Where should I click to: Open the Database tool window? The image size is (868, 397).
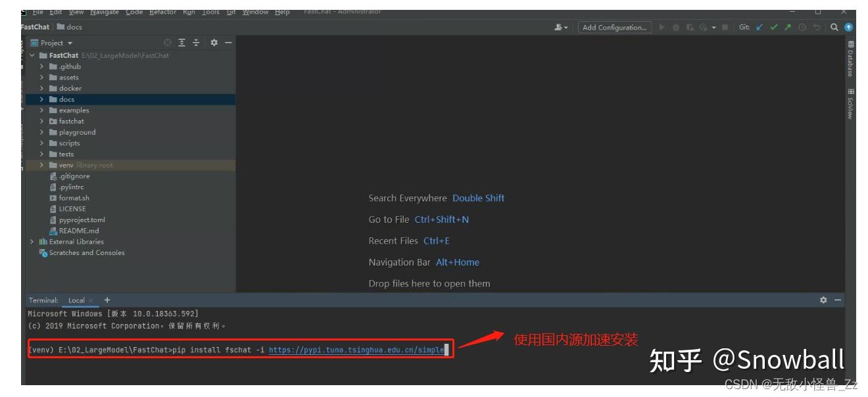tap(850, 59)
